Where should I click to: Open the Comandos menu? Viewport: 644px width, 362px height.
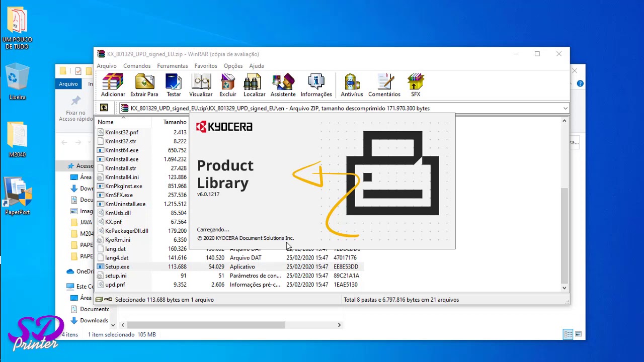tap(137, 66)
